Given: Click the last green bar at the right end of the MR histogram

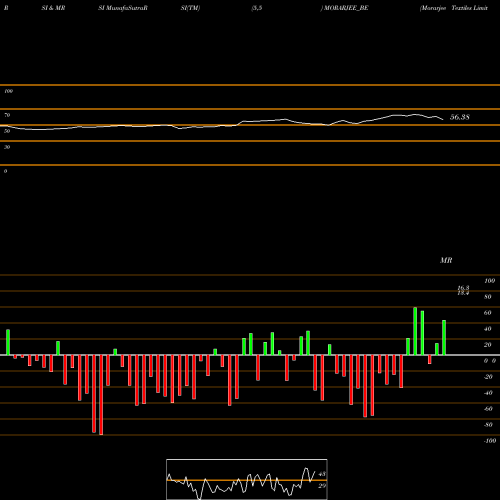Looking at the screenshot, I should (444, 338).
